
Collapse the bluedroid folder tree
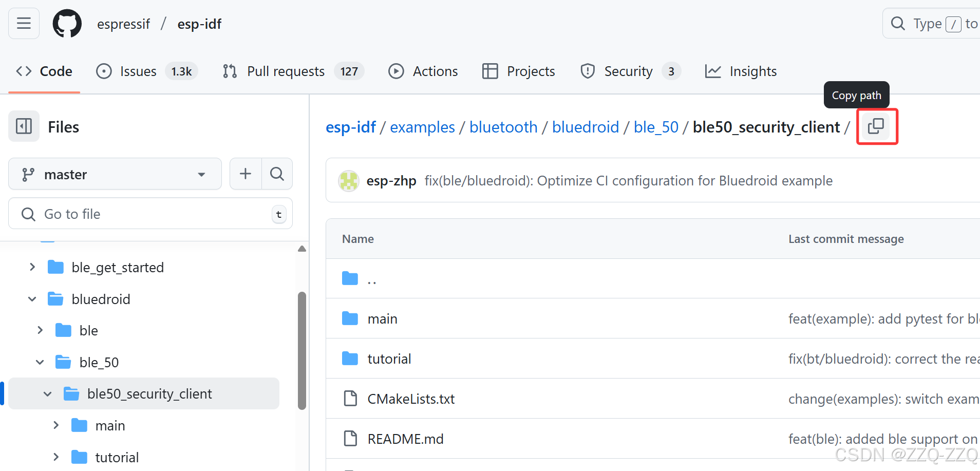[32, 299]
